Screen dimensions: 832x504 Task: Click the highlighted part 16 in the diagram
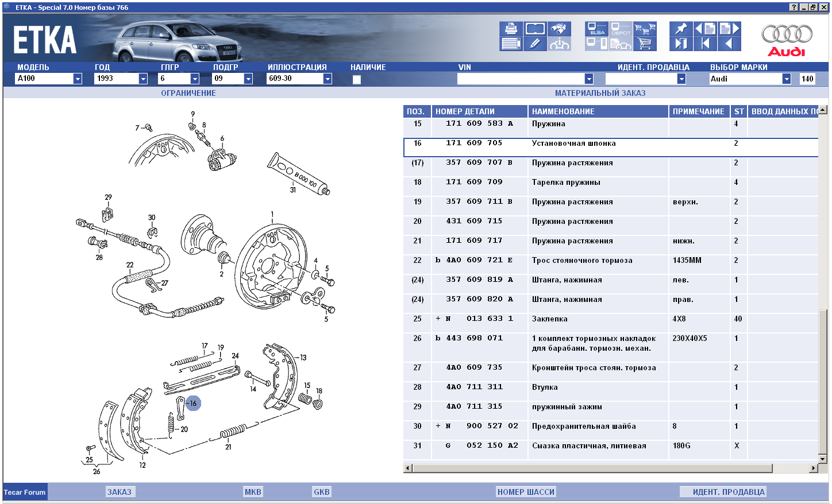[193, 404]
